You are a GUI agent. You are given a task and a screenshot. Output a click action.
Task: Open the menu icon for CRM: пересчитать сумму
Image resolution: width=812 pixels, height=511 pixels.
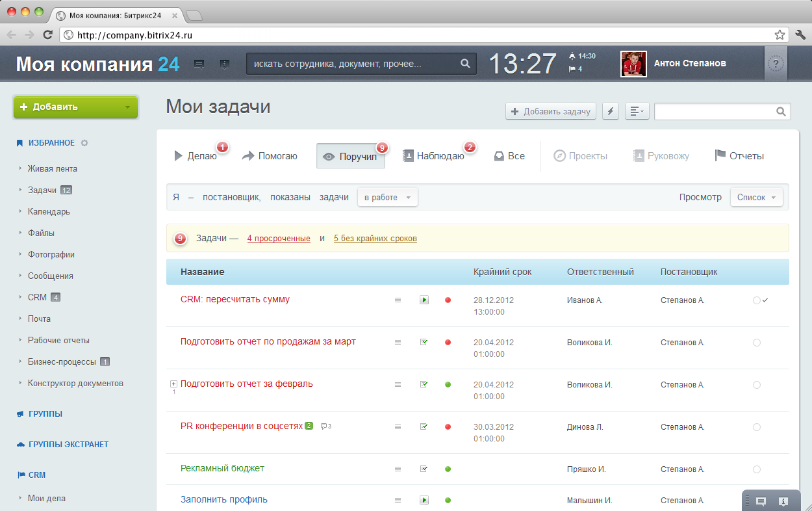coord(398,300)
